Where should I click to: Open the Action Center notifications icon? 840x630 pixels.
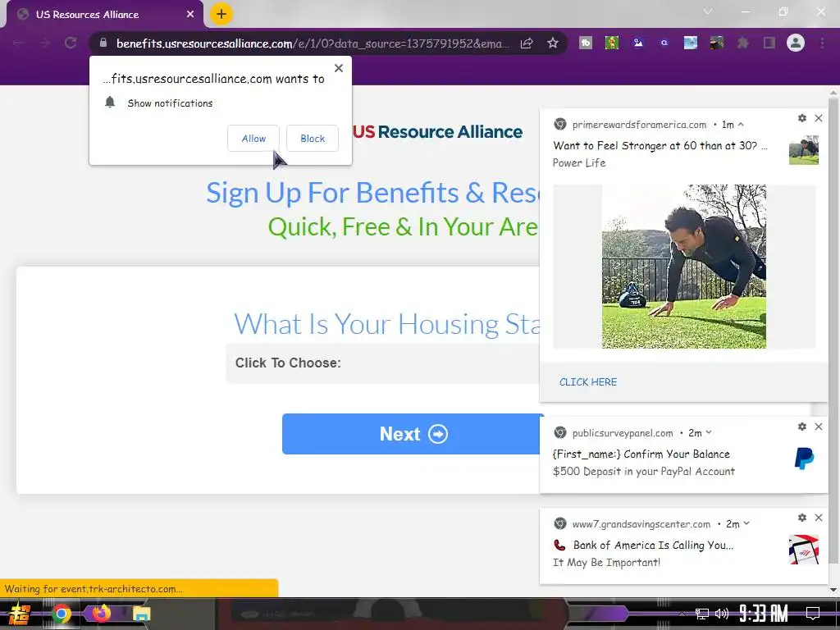click(813, 614)
